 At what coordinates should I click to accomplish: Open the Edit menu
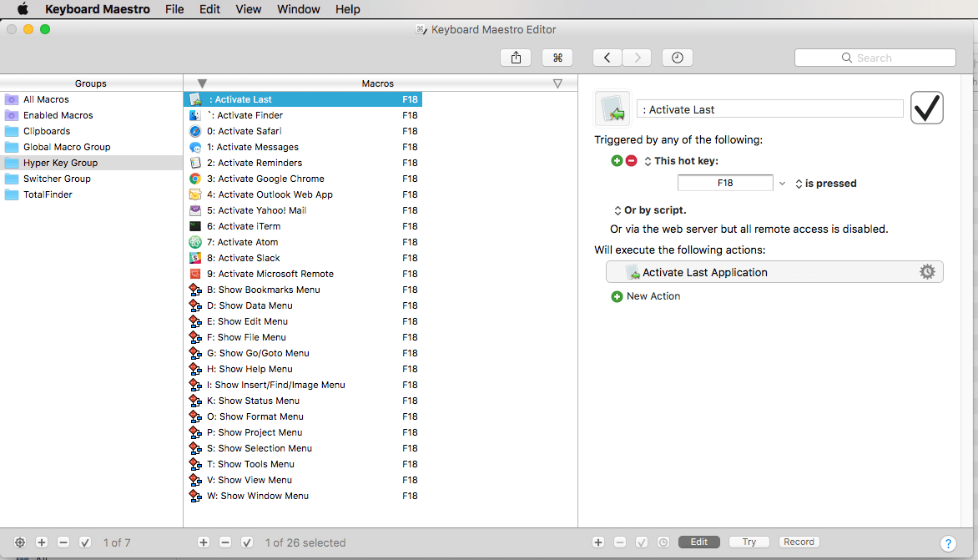209,8
